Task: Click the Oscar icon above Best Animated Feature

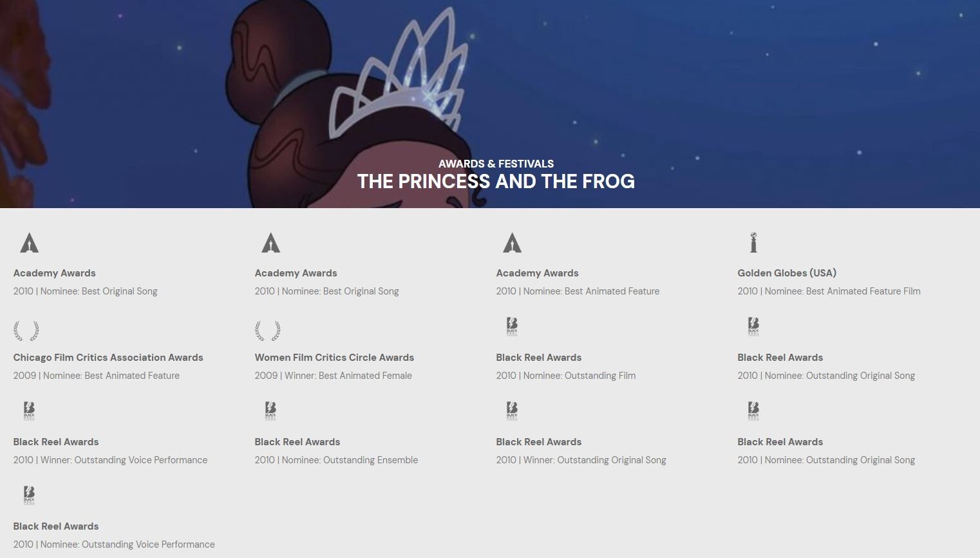Action: point(513,243)
